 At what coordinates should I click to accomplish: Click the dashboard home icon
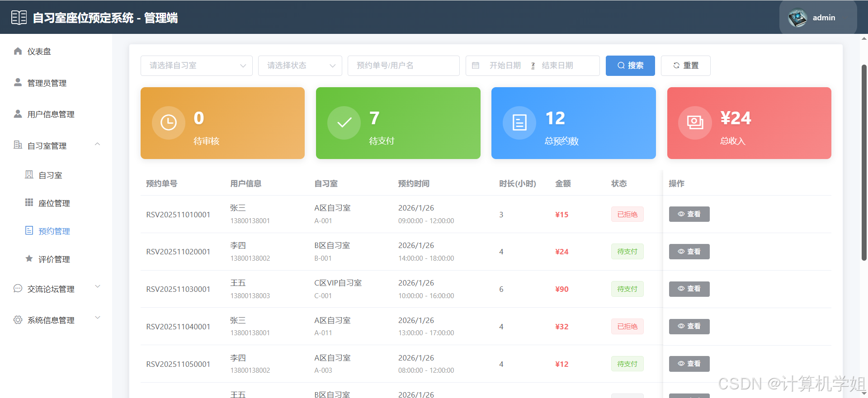18,51
